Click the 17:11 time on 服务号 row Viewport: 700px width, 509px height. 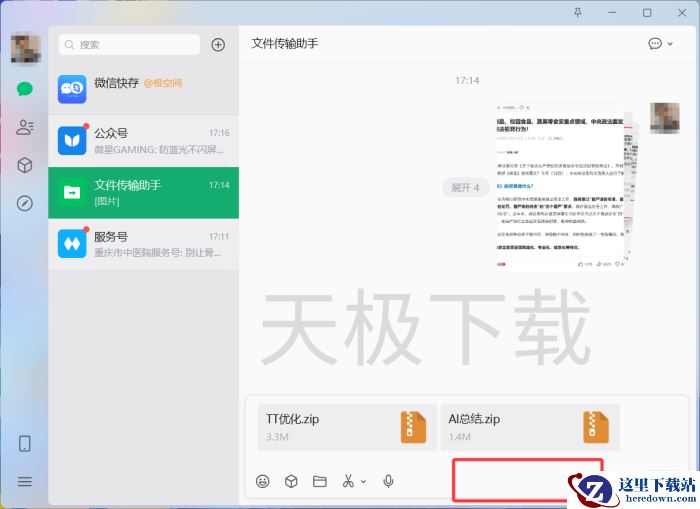point(219,236)
